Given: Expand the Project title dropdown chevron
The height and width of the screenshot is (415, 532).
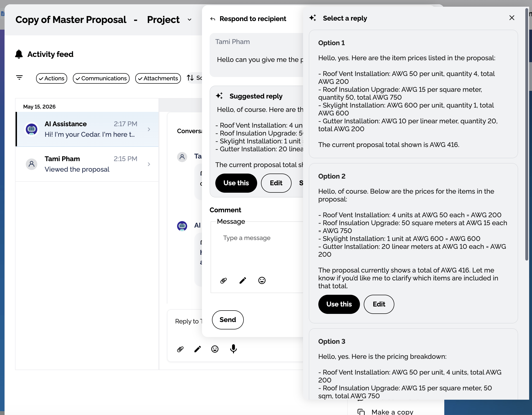Looking at the screenshot, I should [x=190, y=20].
